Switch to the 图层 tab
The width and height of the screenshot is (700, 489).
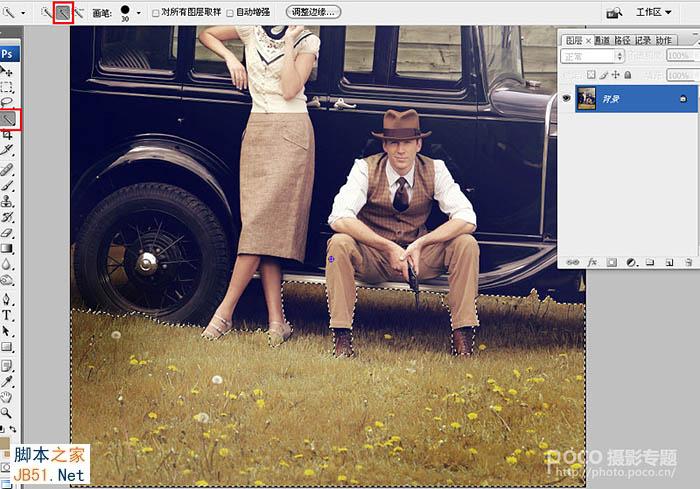(x=574, y=40)
